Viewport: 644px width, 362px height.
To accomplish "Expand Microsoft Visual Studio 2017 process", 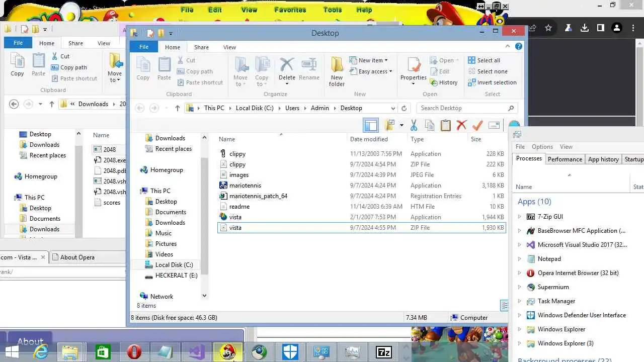I will pyautogui.click(x=520, y=245).
